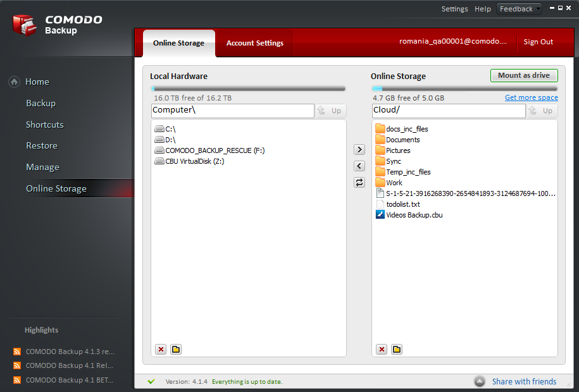Click the Computer\ path input field
Viewport: 579px width, 392px height.
(x=233, y=111)
